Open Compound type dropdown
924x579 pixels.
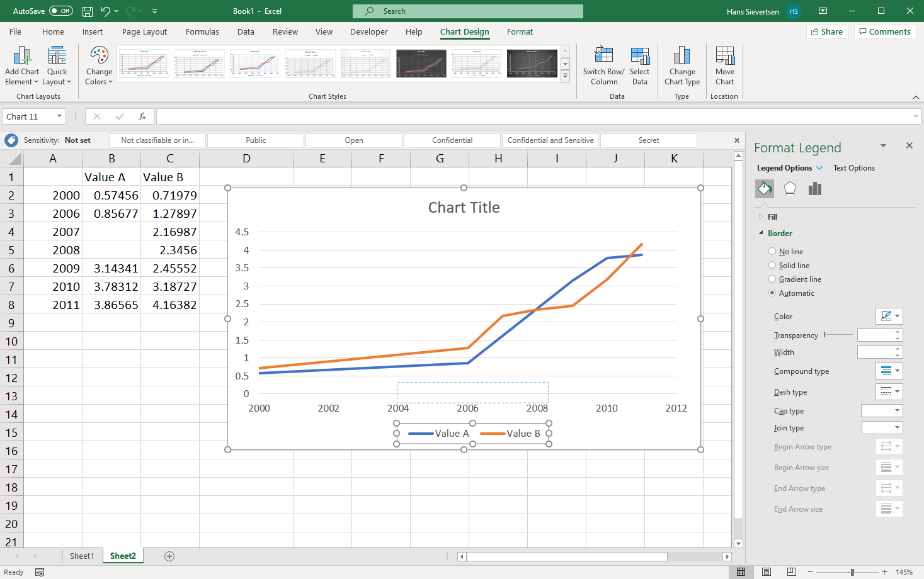(889, 371)
